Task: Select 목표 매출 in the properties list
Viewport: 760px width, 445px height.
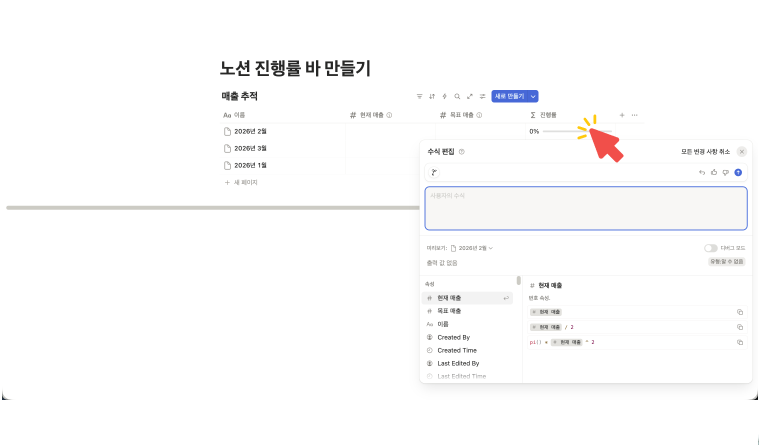Action: [467, 311]
